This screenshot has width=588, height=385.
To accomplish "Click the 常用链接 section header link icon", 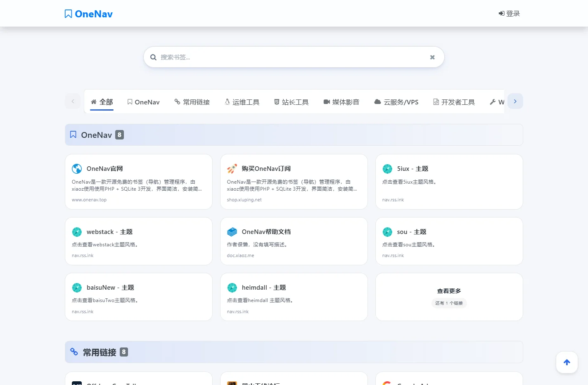I will (74, 352).
